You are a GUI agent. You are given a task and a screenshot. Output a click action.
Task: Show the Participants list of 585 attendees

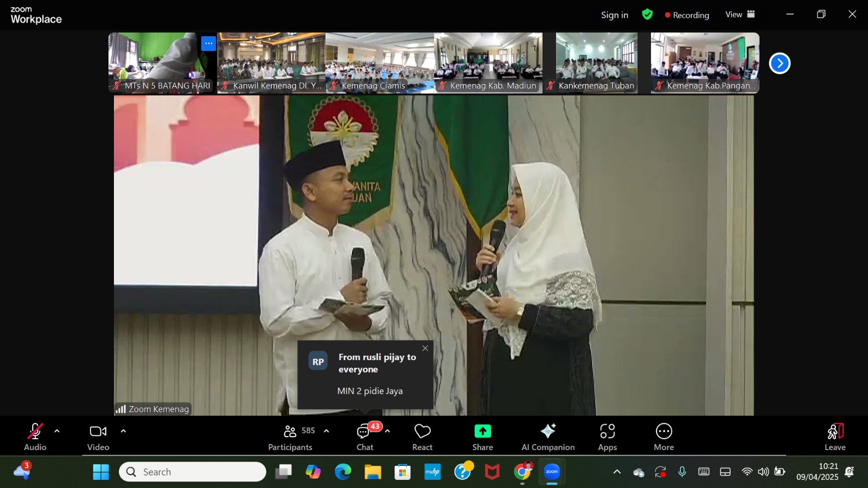pos(290,436)
